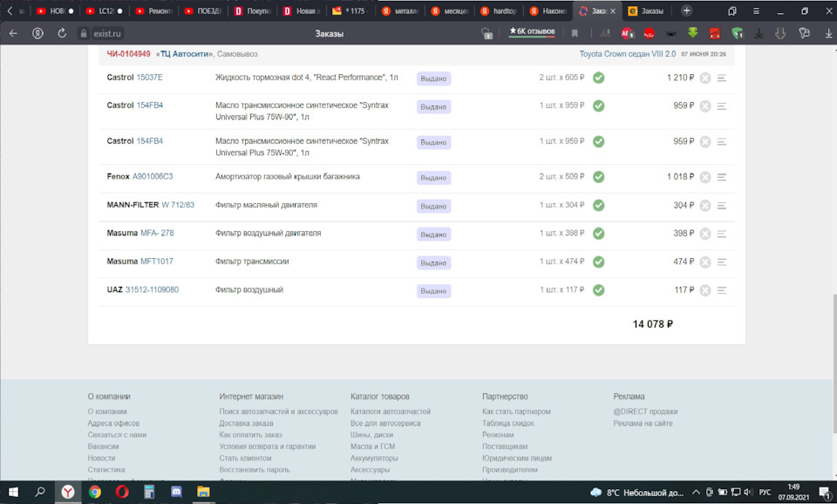Launch Opera from the taskbar
Viewport: 837px width, 504px height.
[x=122, y=492]
